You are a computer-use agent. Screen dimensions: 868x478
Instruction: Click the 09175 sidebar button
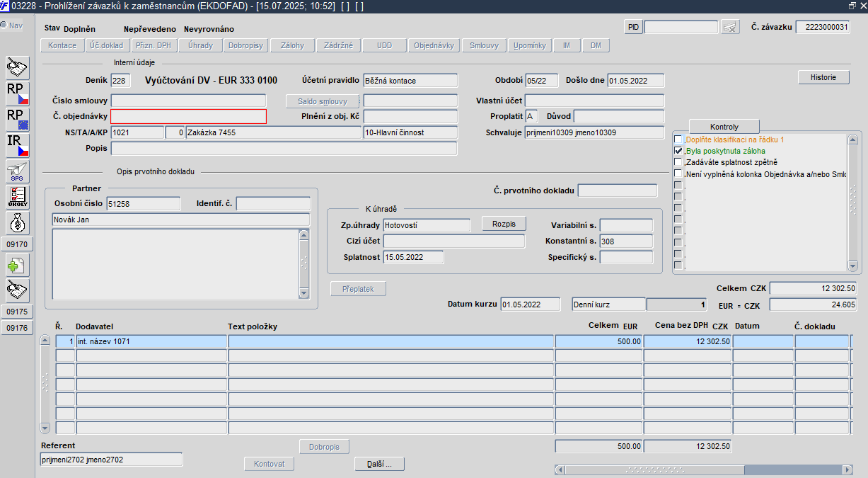click(18, 312)
